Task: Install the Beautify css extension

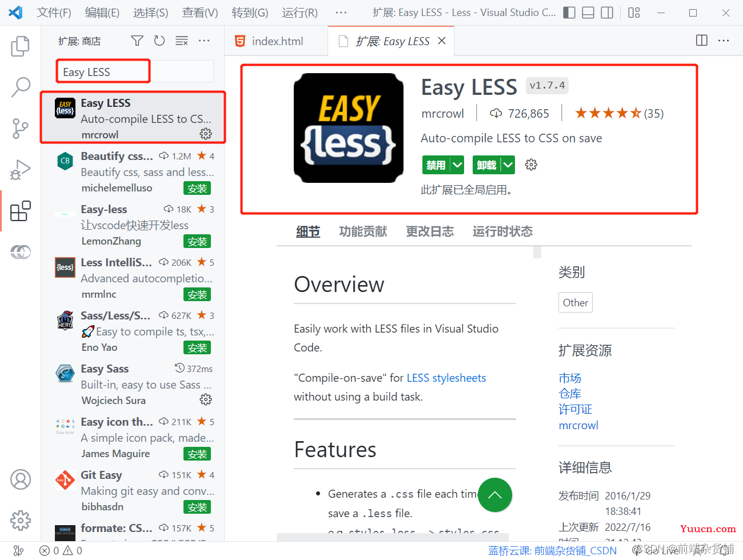Action: (197, 189)
